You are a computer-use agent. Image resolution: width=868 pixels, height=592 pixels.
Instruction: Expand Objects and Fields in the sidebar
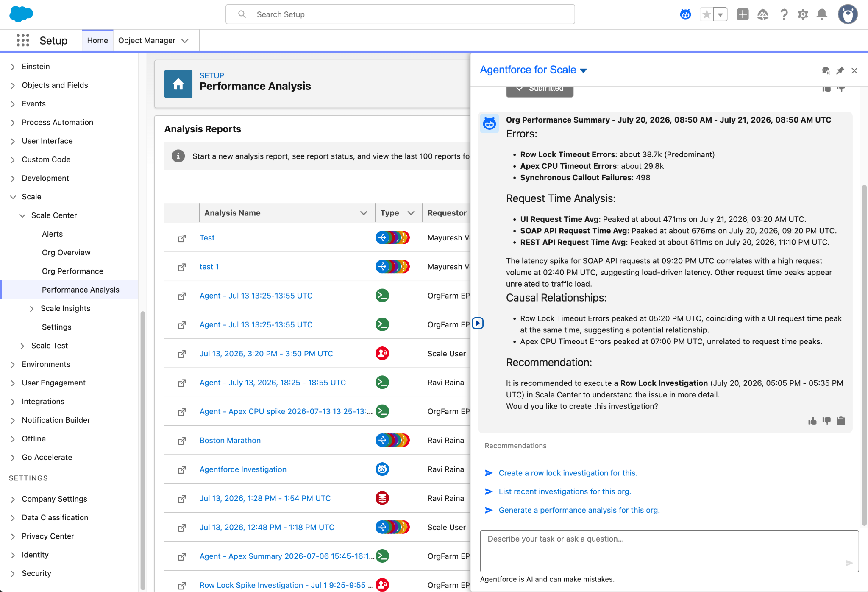13,85
